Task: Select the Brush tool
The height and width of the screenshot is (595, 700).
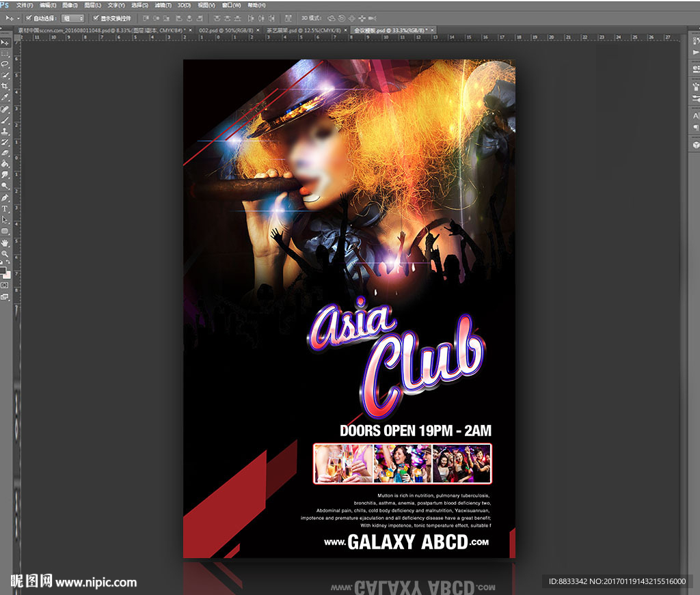Action: coord(5,120)
